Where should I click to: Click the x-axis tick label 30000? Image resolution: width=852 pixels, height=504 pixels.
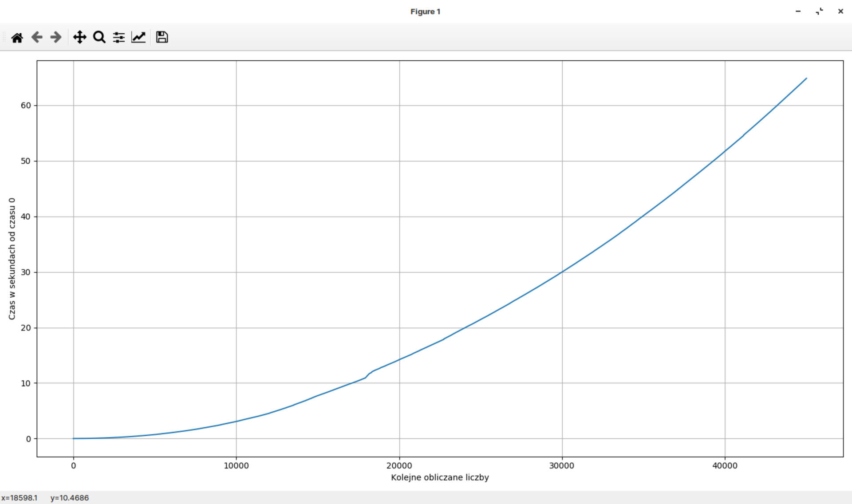pyautogui.click(x=562, y=466)
